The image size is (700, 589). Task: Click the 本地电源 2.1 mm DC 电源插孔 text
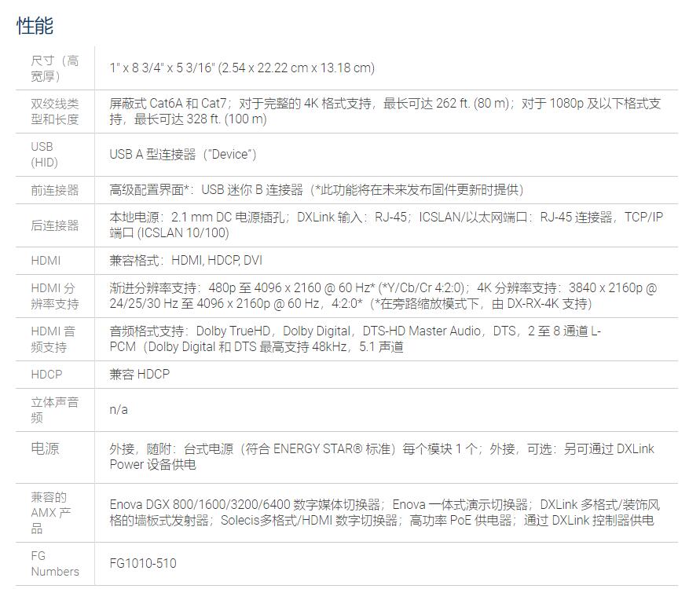click(x=387, y=225)
